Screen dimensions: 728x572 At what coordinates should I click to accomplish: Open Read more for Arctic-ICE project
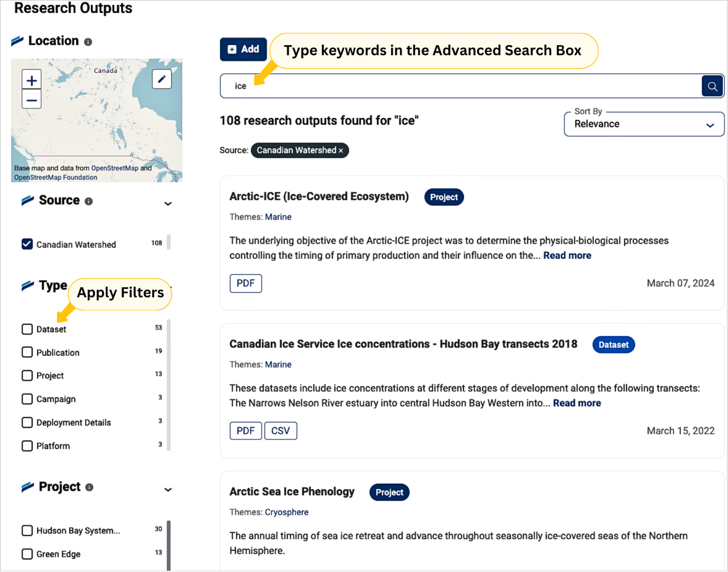(x=567, y=255)
